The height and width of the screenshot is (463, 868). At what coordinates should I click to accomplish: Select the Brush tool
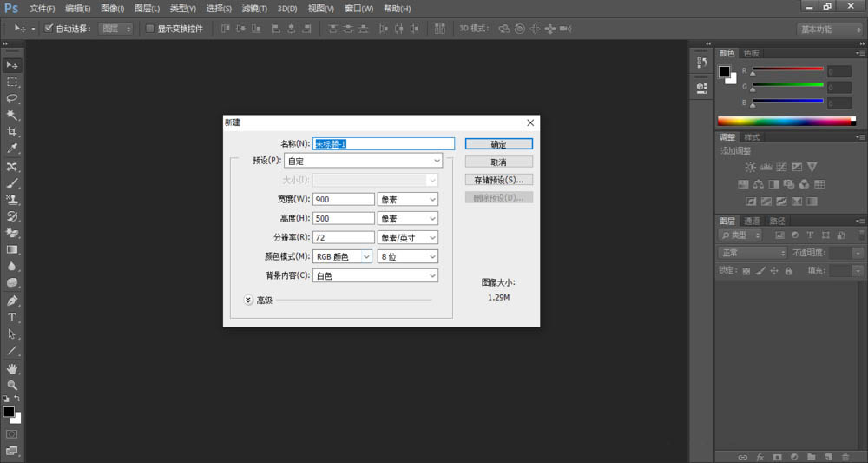(x=12, y=182)
